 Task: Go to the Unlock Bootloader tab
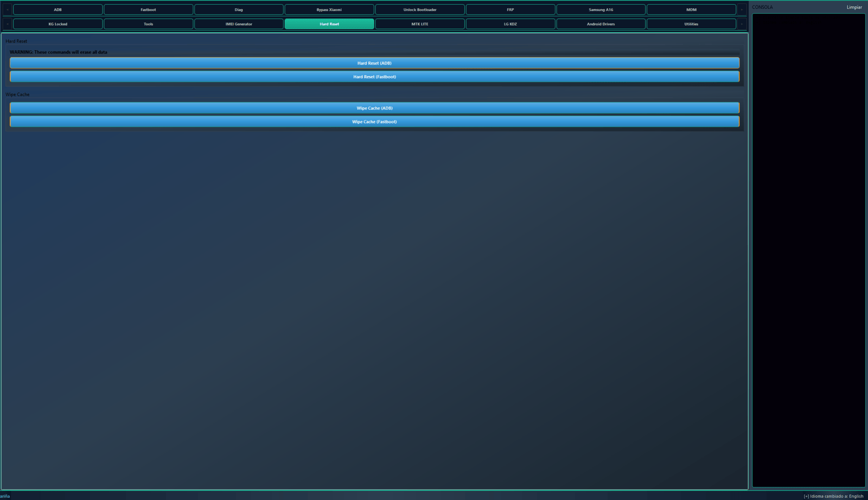[x=419, y=10]
